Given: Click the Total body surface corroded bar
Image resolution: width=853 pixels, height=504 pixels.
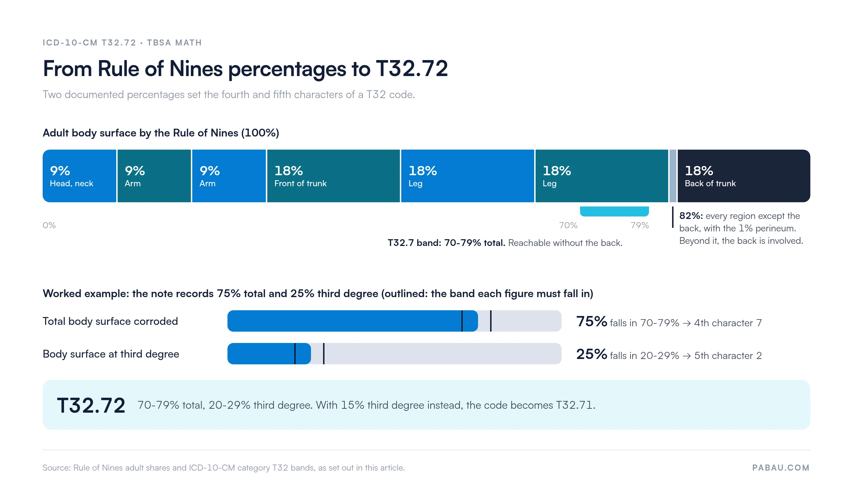Looking at the screenshot, I should pyautogui.click(x=395, y=321).
